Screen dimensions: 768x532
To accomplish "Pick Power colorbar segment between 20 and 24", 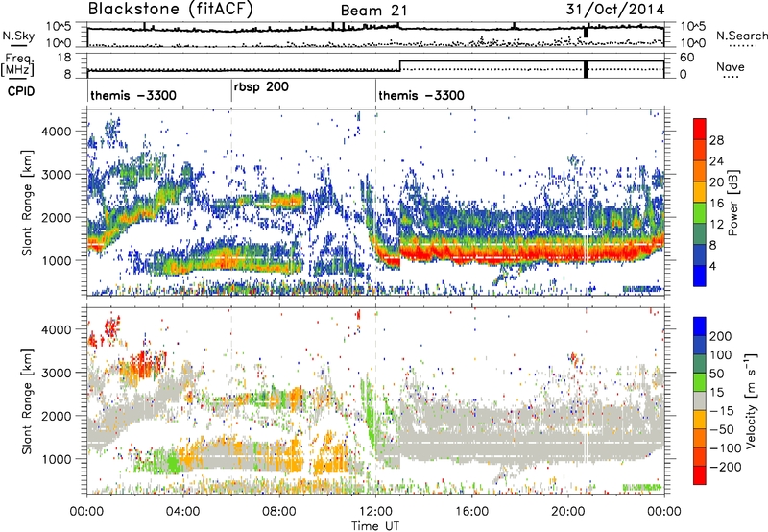I will [x=700, y=171].
